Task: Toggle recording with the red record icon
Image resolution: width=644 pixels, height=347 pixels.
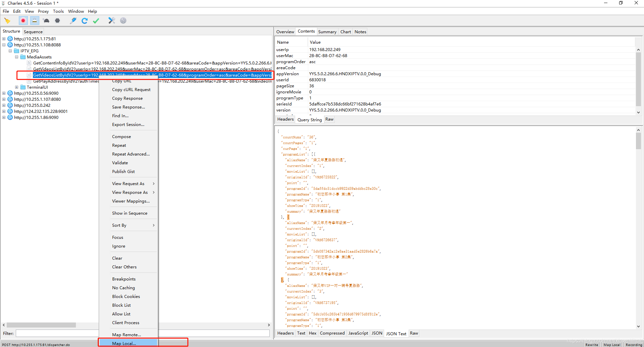Action: tap(23, 20)
